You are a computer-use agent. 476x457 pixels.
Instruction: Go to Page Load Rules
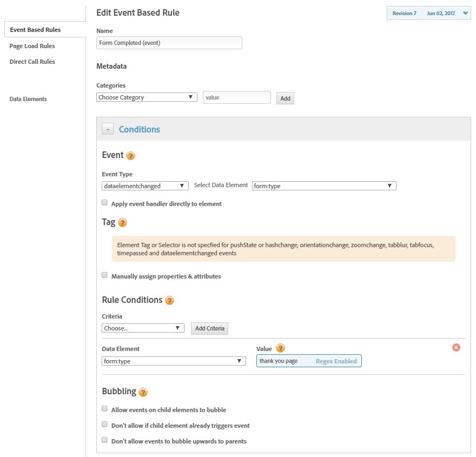tap(32, 46)
